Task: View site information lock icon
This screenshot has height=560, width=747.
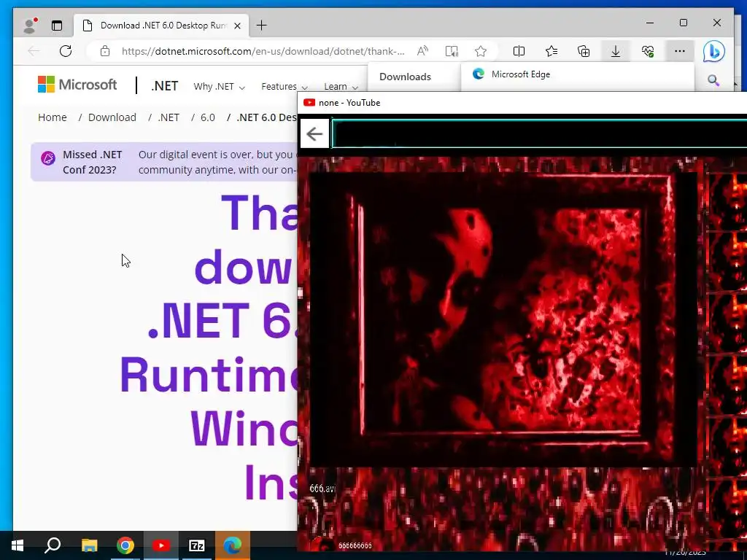Action: point(105,51)
